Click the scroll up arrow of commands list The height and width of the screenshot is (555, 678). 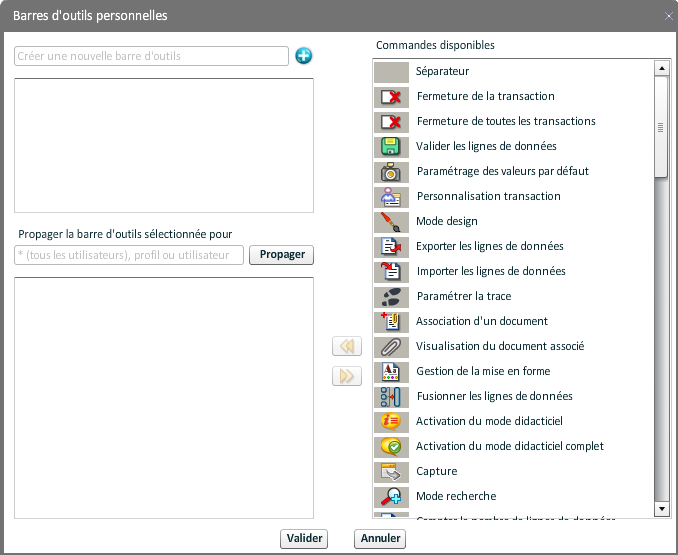click(x=661, y=68)
